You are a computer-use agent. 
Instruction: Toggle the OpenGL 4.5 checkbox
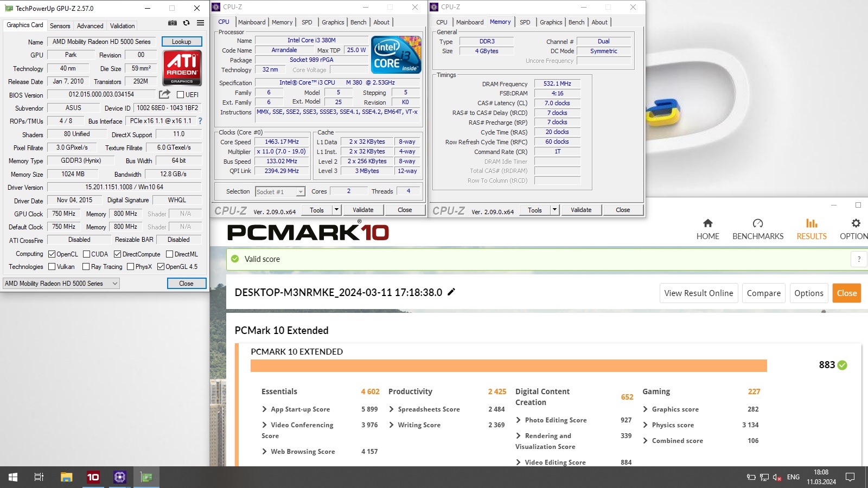point(161,266)
